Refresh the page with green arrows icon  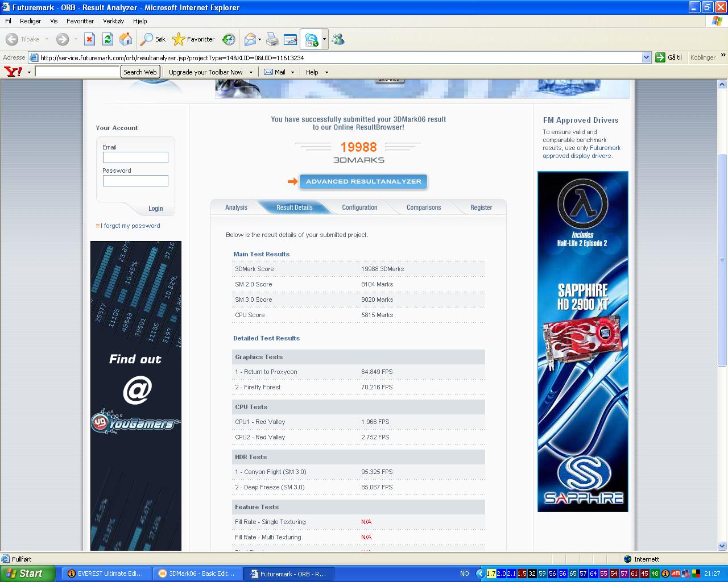(107, 39)
